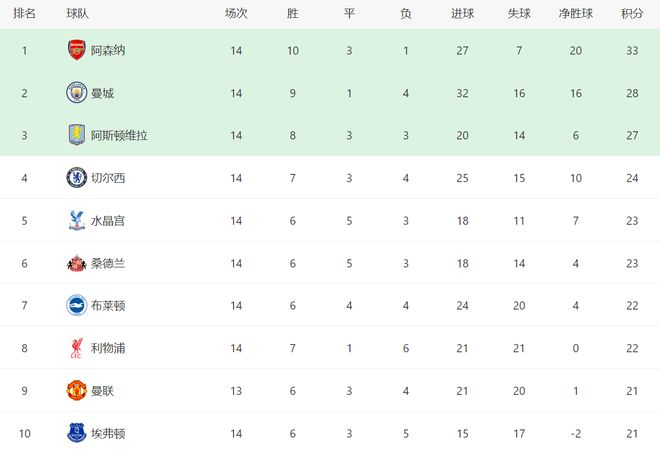The image size is (660, 450).
Task: Click the Arsenal club crest icon
Action: click(x=76, y=50)
